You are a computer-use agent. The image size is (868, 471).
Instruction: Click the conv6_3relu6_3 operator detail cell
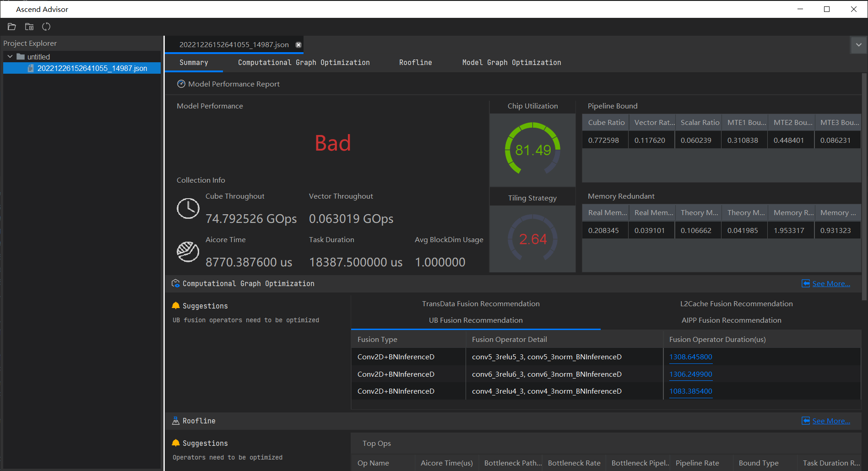click(x=564, y=374)
